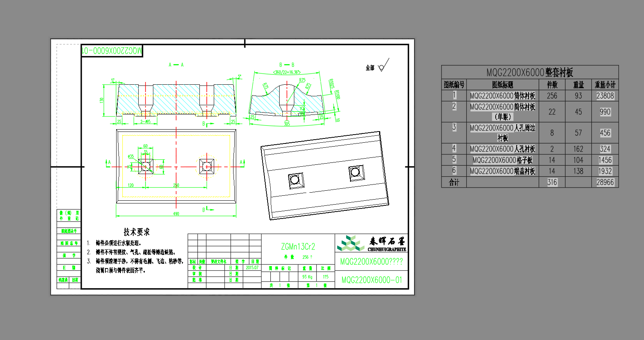Click row 1 title "MQG2200X6000筒体衬板"
This screenshot has width=644, height=340.
(503, 96)
